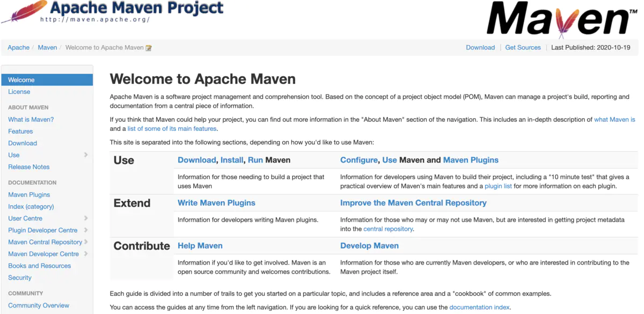The image size is (644, 314).
Task: Open Community Overview in the sidebar
Action: coord(39,305)
